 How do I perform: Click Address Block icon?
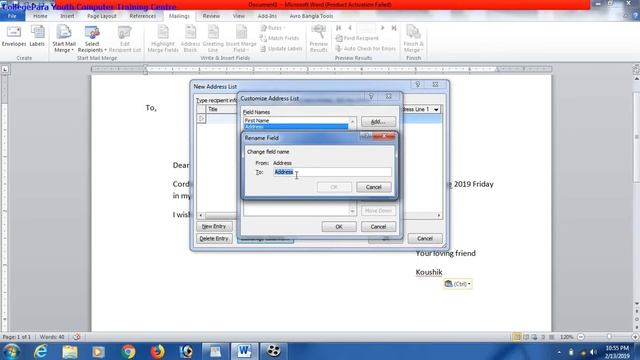pos(190,39)
